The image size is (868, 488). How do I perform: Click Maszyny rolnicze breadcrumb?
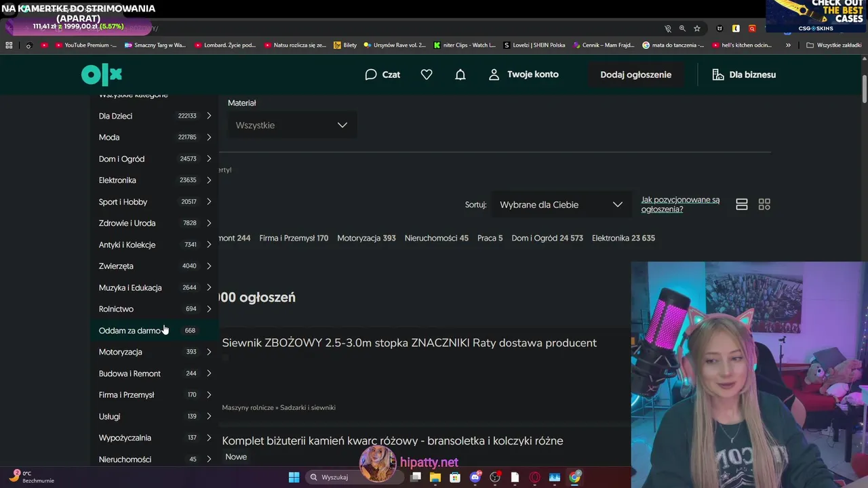pos(248,407)
